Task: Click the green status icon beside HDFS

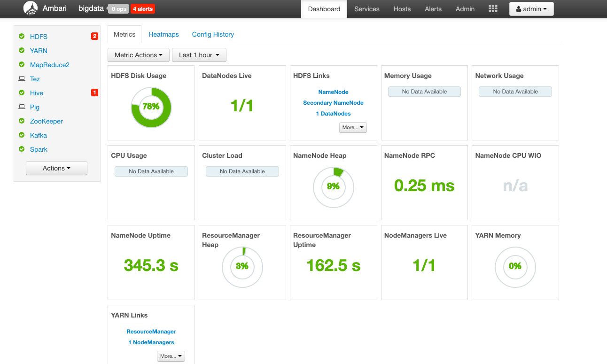Action: coord(22,37)
